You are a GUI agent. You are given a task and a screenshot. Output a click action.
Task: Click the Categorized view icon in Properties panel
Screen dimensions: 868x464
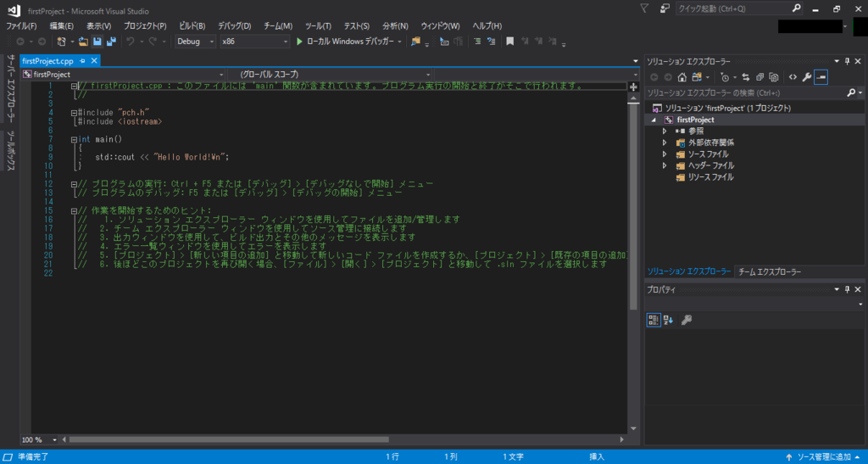click(654, 320)
